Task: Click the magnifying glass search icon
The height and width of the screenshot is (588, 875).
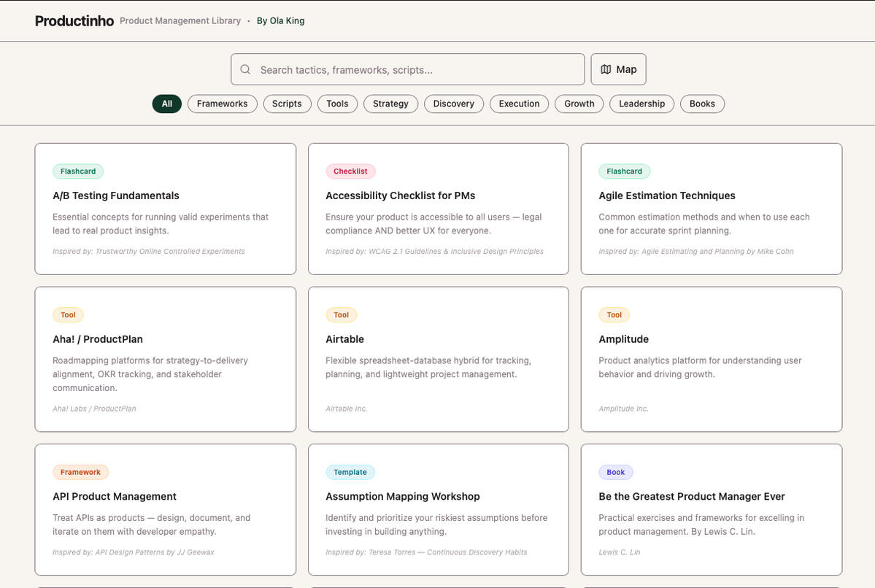Action: pos(245,70)
